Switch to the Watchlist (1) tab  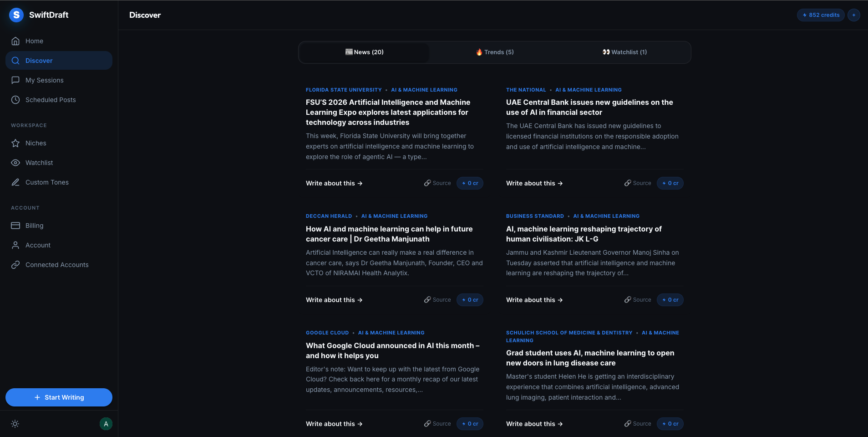[x=625, y=52]
